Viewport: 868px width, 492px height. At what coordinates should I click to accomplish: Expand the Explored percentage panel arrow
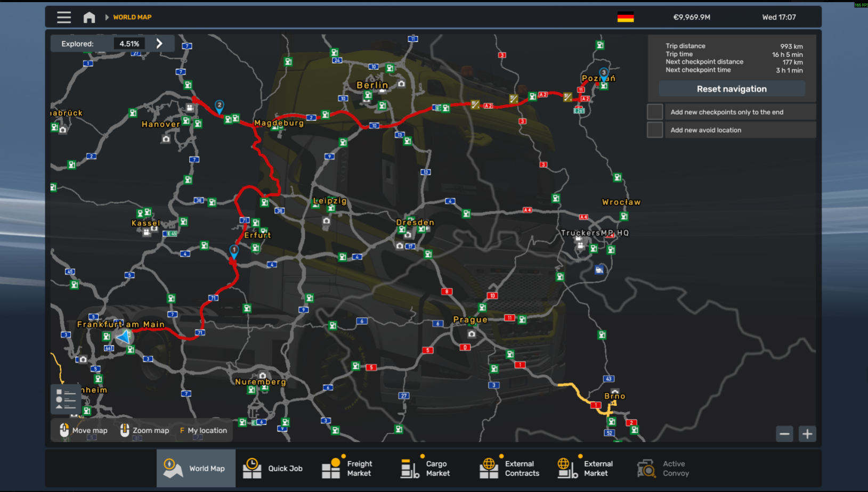(159, 44)
